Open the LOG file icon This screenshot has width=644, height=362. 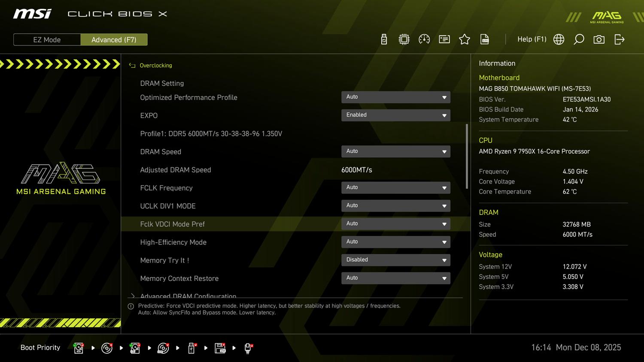pyautogui.click(x=485, y=39)
